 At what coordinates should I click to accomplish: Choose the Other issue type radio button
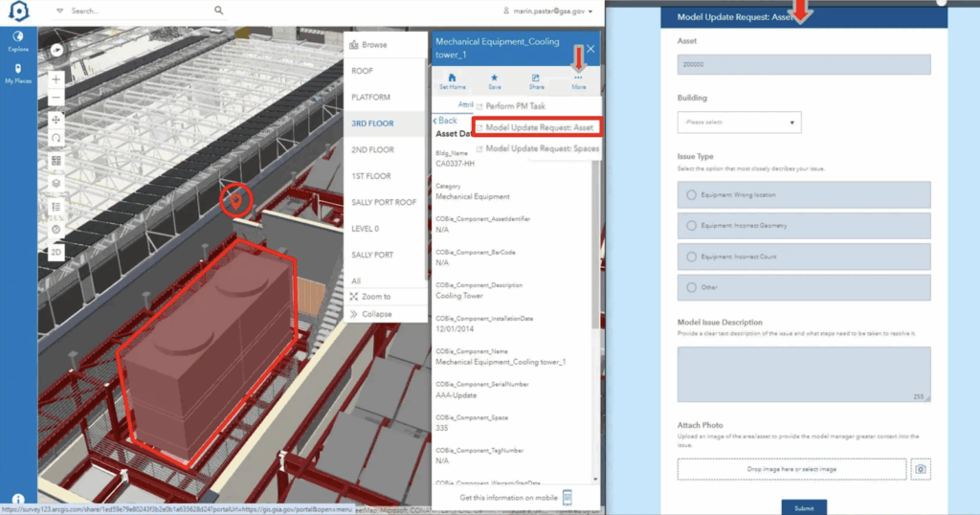pos(691,287)
